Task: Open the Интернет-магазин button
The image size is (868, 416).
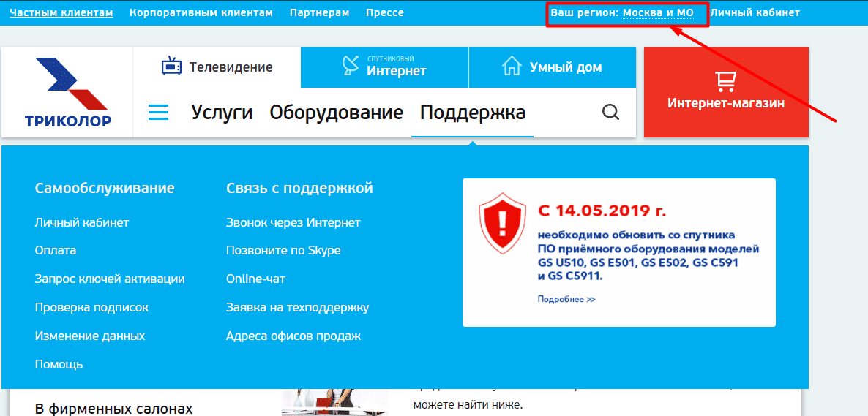Action: click(x=726, y=92)
